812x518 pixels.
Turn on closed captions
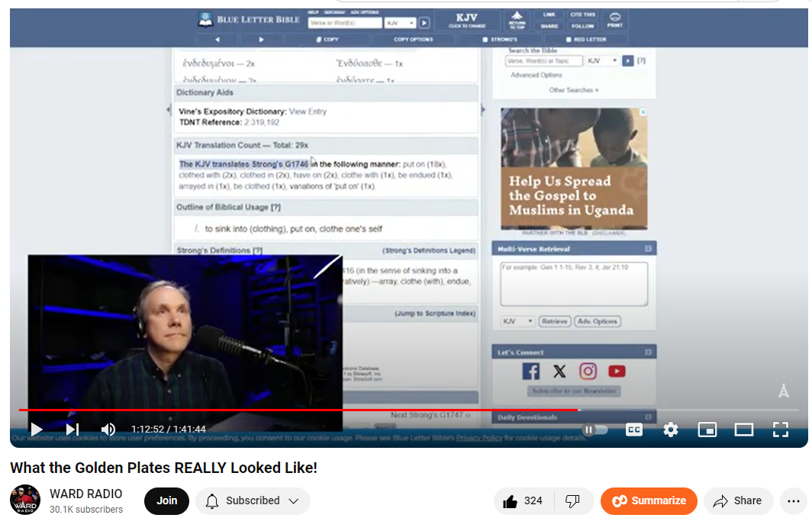coord(634,430)
